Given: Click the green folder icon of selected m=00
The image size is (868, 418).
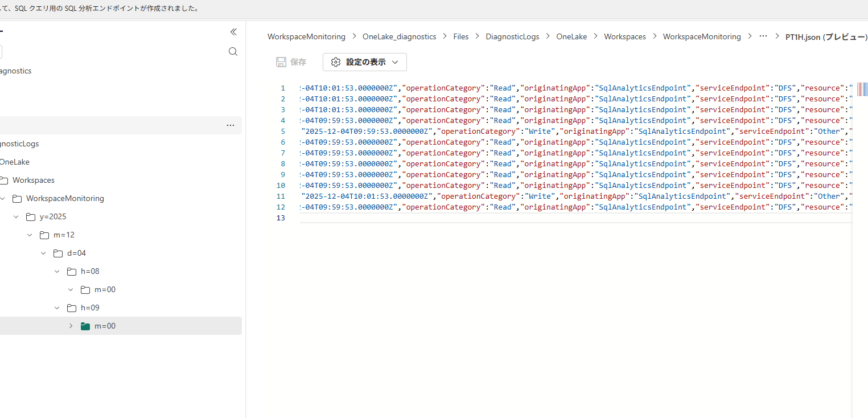Looking at the screenshot, I should 85,326.
